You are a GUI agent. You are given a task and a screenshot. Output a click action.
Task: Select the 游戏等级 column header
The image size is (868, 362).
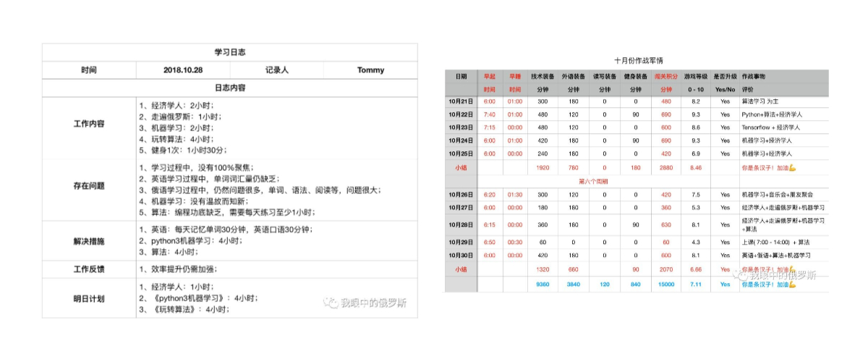[x=695, y=76]
